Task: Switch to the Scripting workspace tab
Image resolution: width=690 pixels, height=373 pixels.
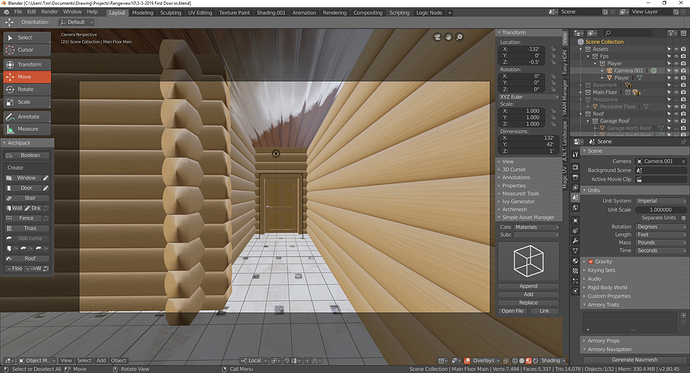Action: pyautogui.click(x=399, y=13)
